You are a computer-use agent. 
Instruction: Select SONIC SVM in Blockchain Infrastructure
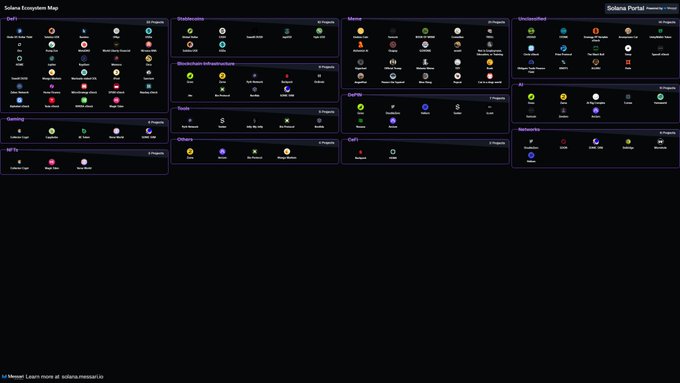(287, 89)
